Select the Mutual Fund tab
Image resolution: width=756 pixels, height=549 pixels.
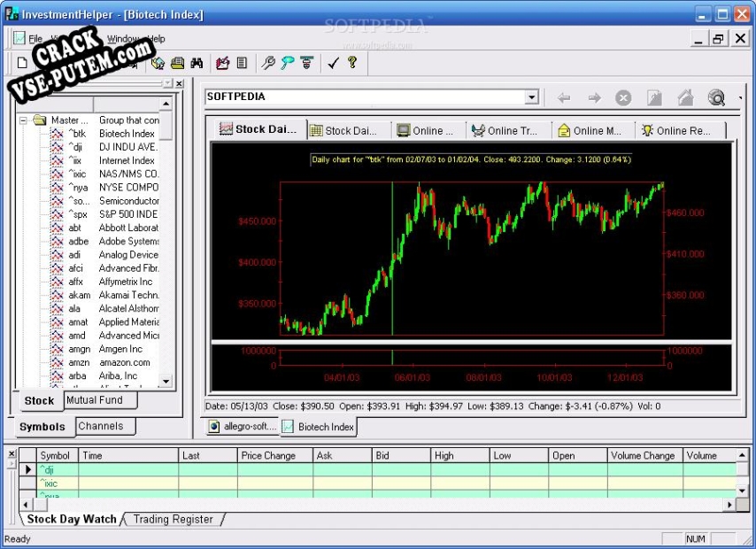(x=100, y=400)
